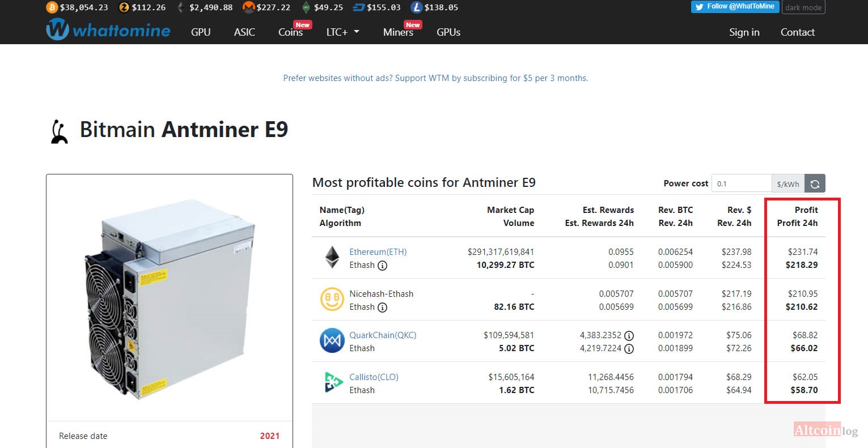Click info icon beside 4,383.2352 rewards
Viewport: 868px width, 448px height.
(x=629, y=336)
